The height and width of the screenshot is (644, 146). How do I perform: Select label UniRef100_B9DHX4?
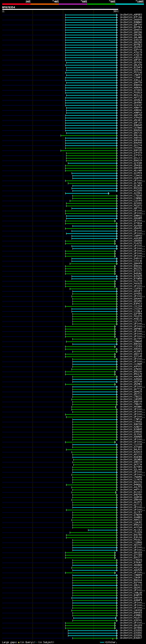(x=131, y=85)
